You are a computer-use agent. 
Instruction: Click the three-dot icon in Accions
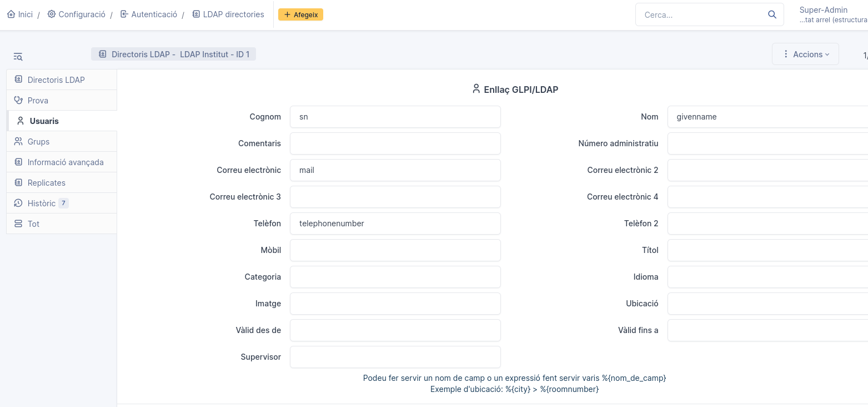click(x=786, y=54)
